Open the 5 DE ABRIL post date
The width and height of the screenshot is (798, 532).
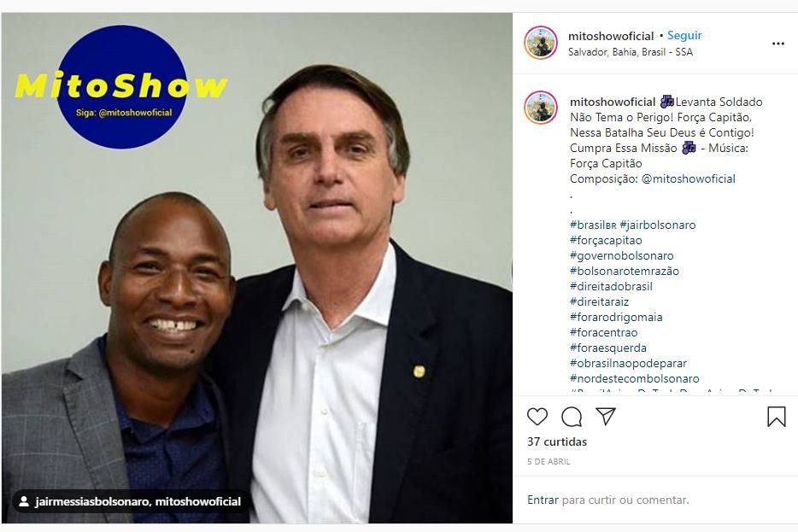(549, 462)
